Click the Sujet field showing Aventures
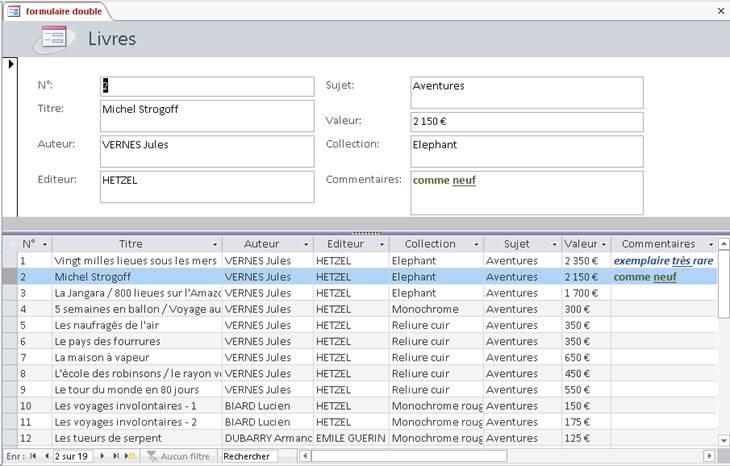This screenshot has width=730, height=466. point(527,93)
